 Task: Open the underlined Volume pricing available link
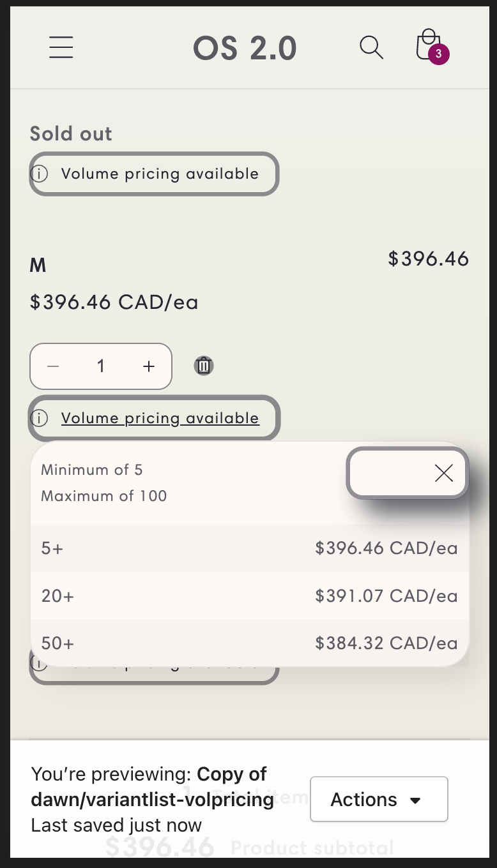tap(160, 418)
